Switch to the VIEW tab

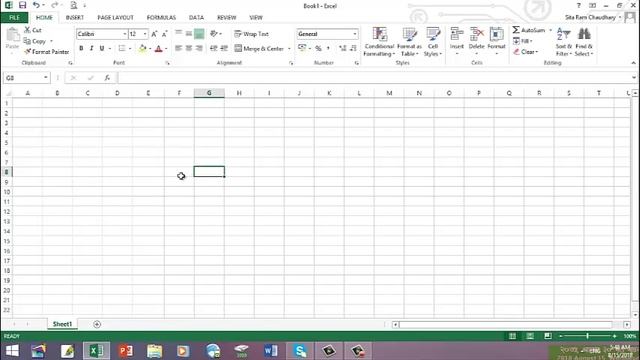[256, 18]
